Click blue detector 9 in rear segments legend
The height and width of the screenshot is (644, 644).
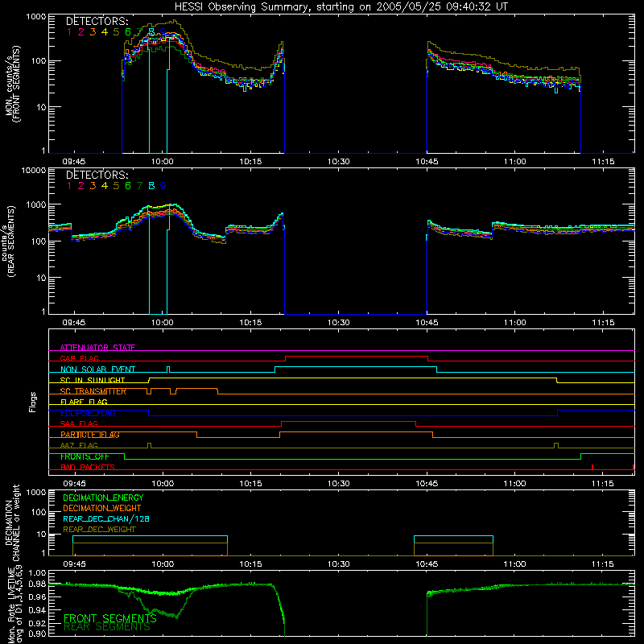point(163,186)
